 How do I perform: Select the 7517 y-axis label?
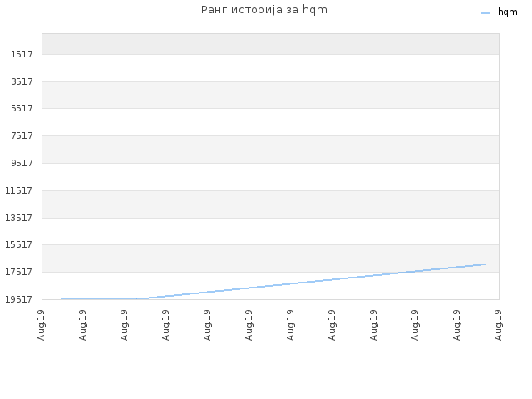pos(22,135)
